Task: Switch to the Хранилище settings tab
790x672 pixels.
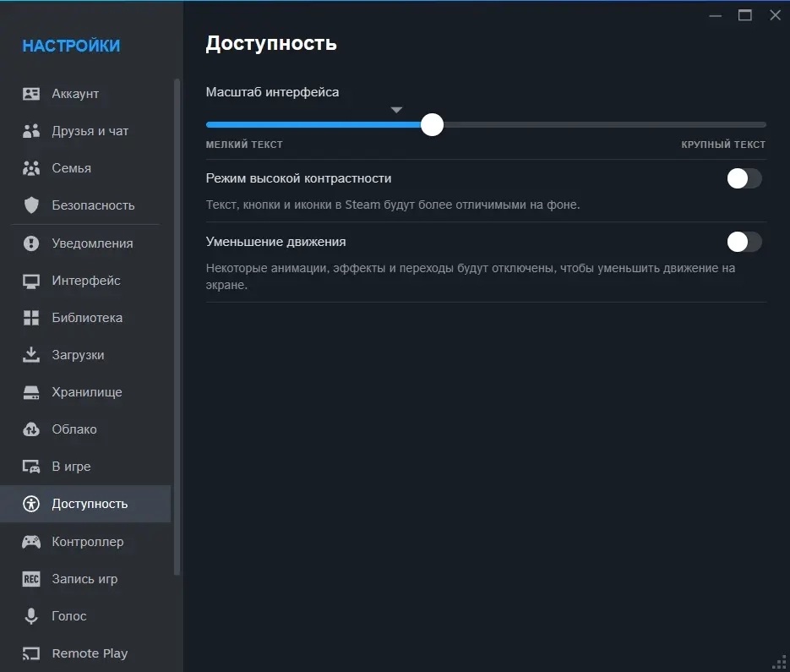Action: [87, 392]
